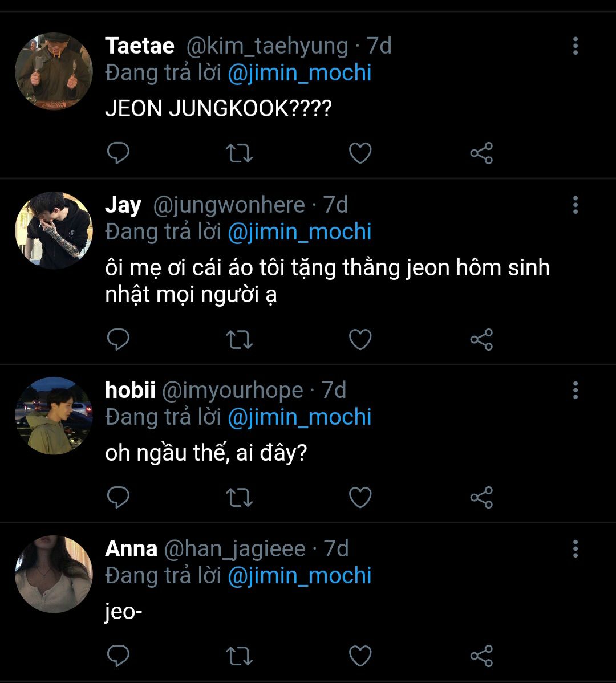Open @jimin_mochi link in Taetae's reply
Screen dimensions: 616x683
[x=299, y=73]
